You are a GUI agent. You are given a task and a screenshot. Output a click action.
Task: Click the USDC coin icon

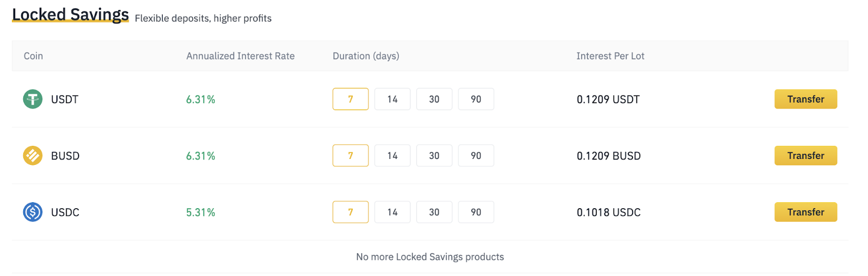click(33, 212)
